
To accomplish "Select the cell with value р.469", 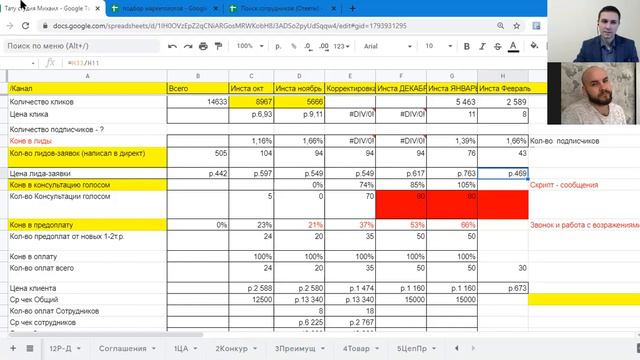I will (x=503, y=173).
